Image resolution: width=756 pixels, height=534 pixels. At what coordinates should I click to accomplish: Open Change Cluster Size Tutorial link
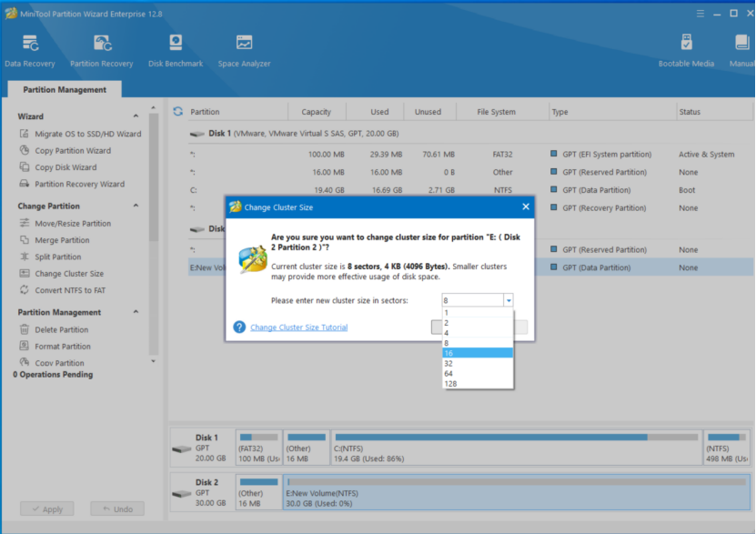pos(299,327)
